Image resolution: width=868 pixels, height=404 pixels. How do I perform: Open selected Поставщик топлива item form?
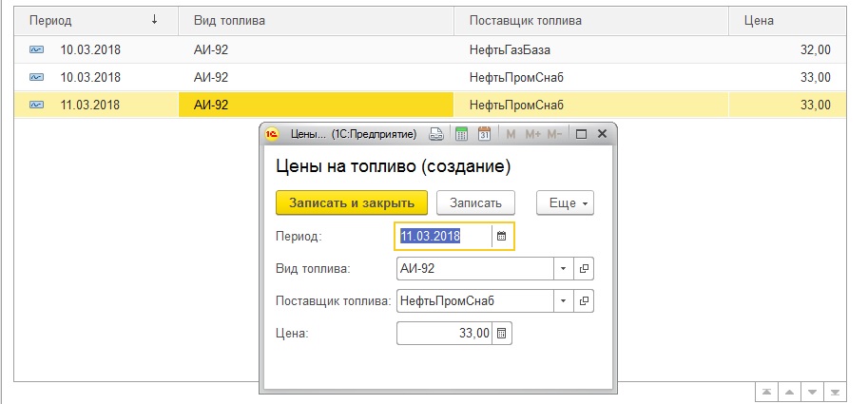point(585,301)
